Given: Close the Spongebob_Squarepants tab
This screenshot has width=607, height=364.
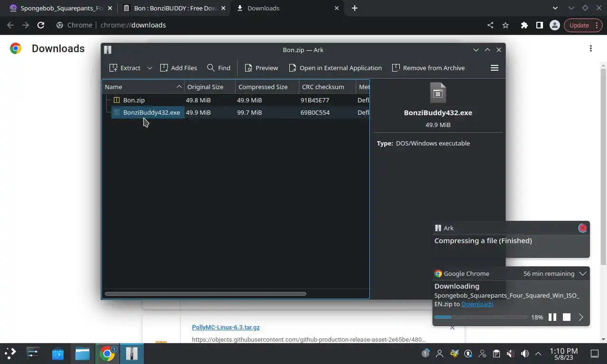Looking at the screenshot, I should (110, 8).
